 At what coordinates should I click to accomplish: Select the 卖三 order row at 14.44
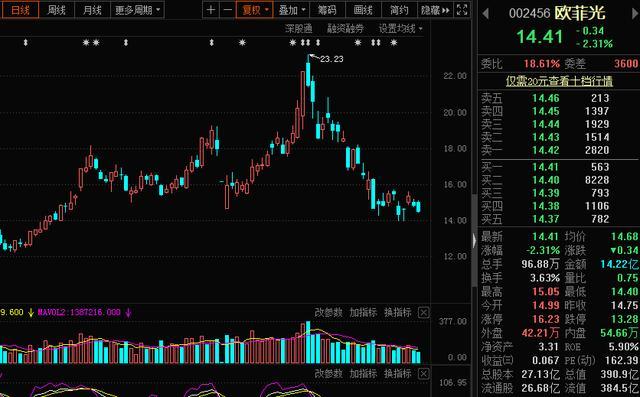click(x=558, y=124)
